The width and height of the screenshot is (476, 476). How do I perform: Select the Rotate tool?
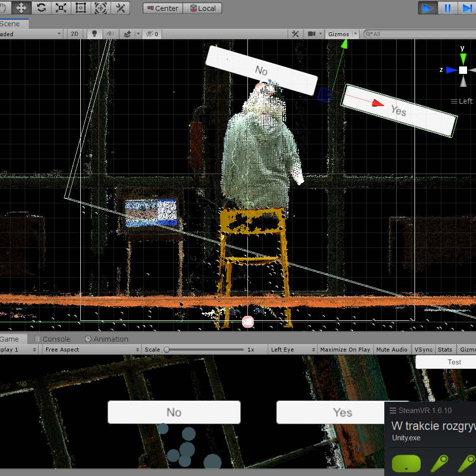(x=41, y=8)
